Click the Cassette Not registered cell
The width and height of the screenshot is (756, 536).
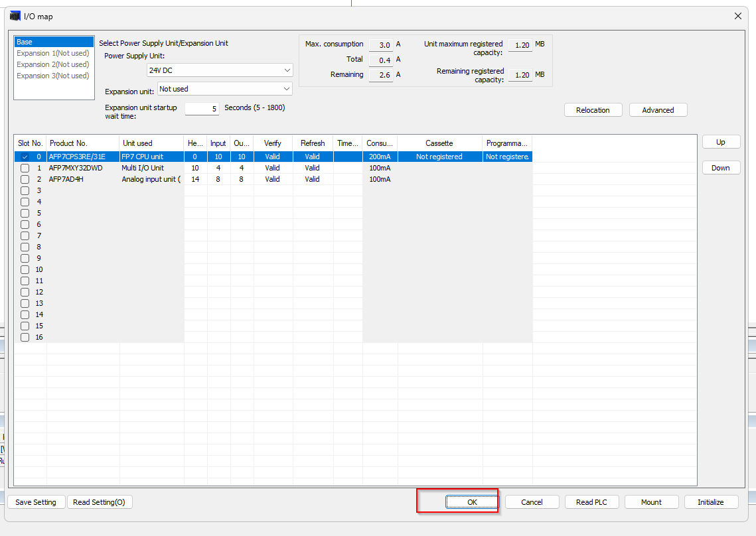pyautogui.click(x=439, y=157)
